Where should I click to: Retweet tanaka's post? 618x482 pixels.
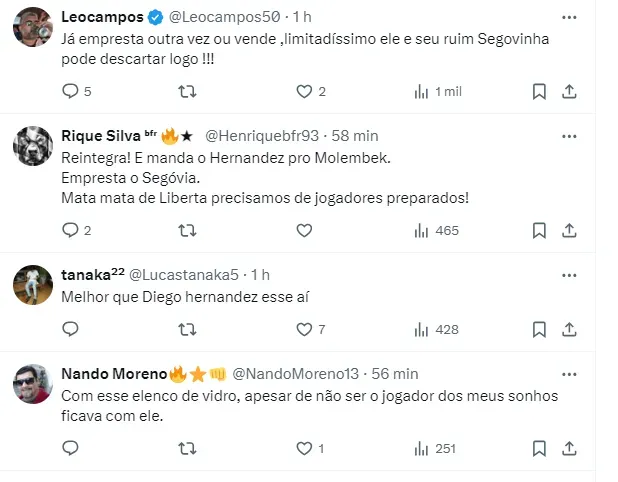pyautogui.click(x=186, y=329)
